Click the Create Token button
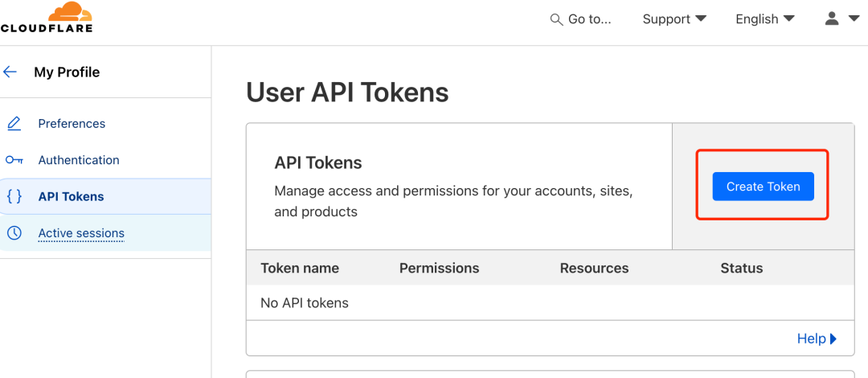Screen dimensions: 868x378 (763, 187)
